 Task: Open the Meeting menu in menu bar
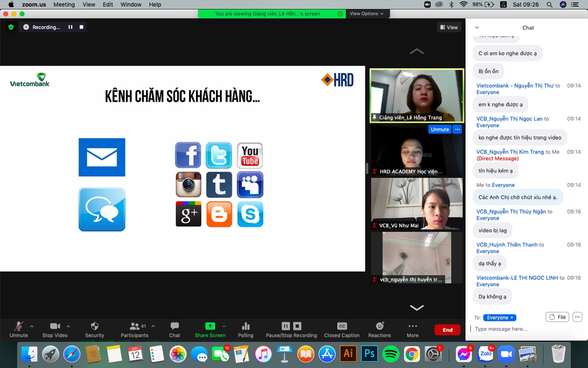pos(64,5)
